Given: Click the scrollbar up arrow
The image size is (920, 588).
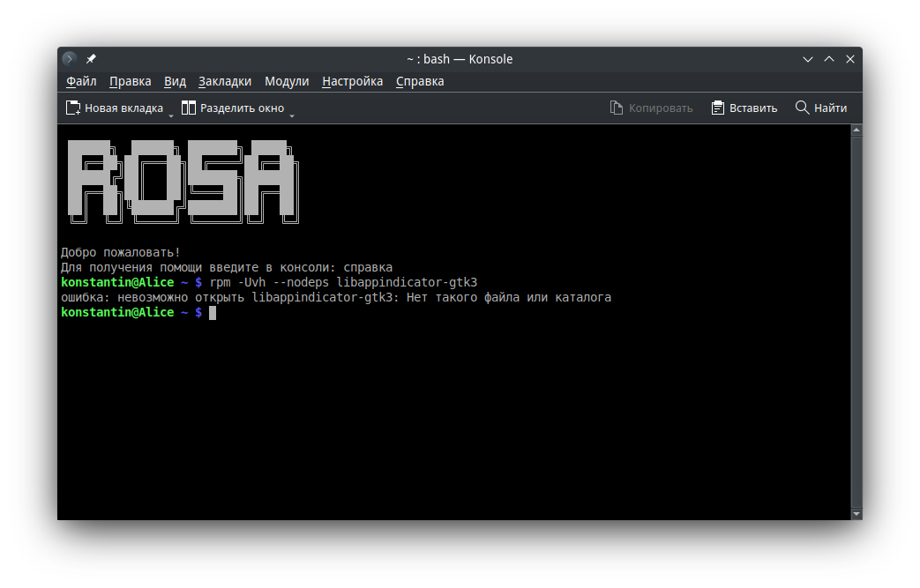Looking at the screenshot, I should (856, 130).
